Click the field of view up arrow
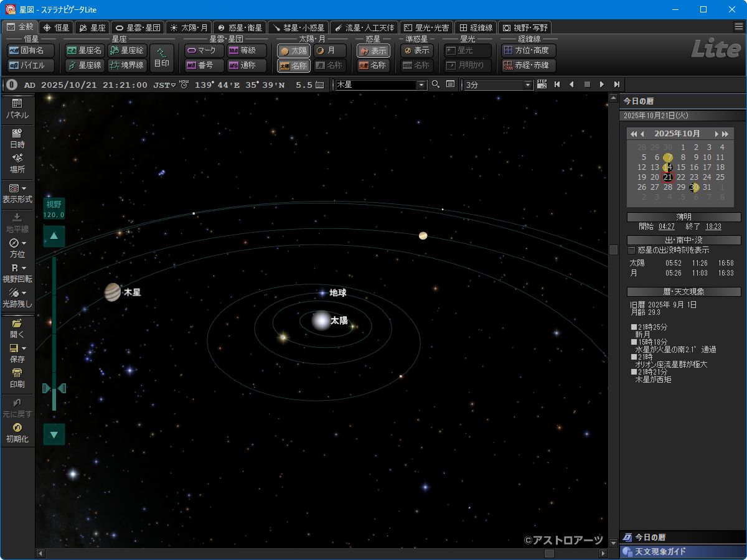Image resolution: width=747 pixels, height=560 pixels. [x=54, y=236]
